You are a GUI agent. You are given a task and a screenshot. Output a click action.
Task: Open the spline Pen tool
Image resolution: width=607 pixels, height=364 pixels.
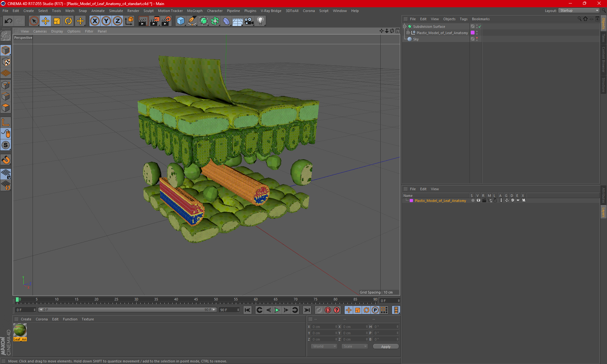click(x=192, y=21)
